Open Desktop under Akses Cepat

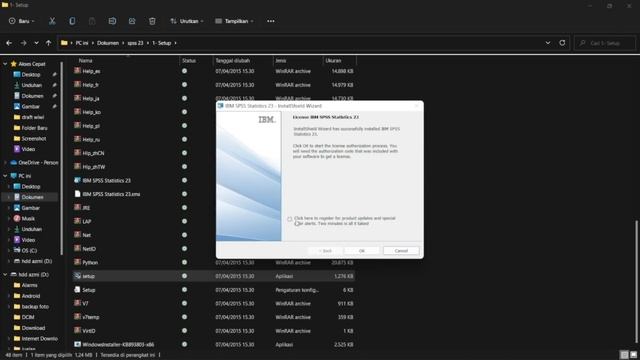tap(31, 75)
